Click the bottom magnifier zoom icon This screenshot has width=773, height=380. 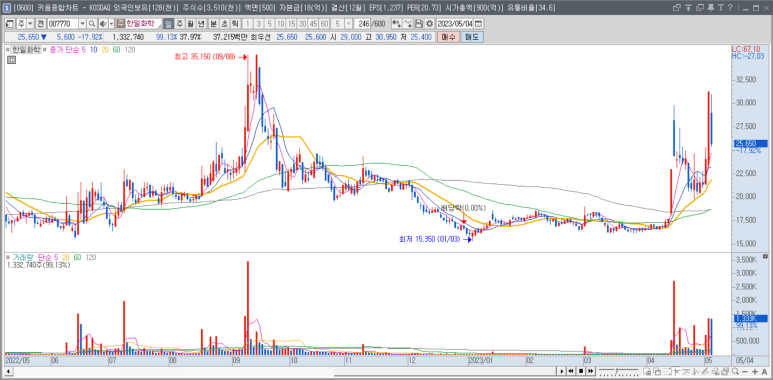tap(735, 371)
